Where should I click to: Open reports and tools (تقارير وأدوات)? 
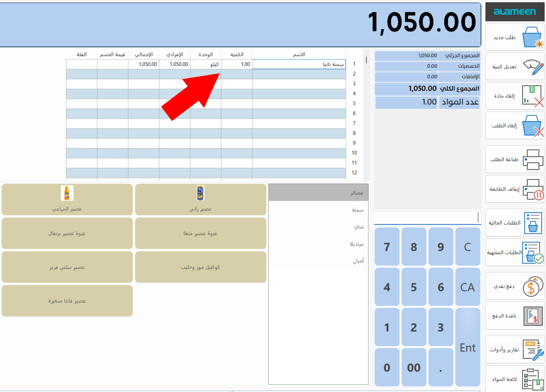click(x=532, y=350)
